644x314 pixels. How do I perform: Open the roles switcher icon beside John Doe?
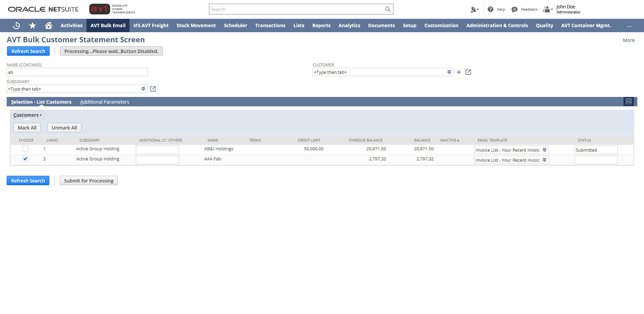coord(547,9)
